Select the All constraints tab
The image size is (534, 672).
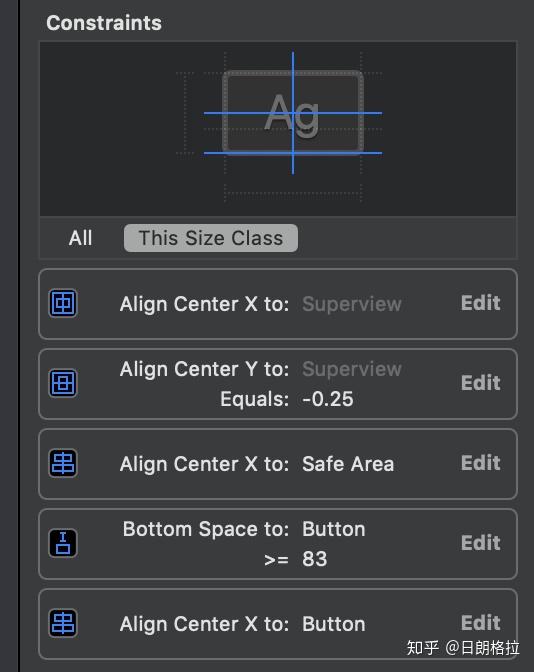tap(81, 238)
